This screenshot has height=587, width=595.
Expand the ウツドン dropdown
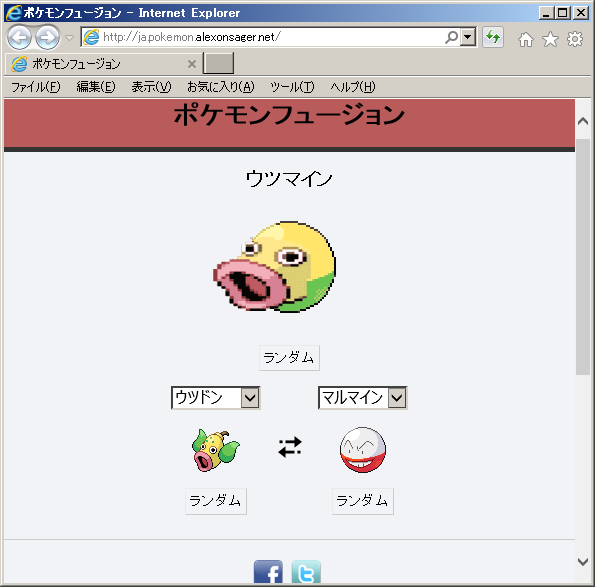click(x=216, y=398)
